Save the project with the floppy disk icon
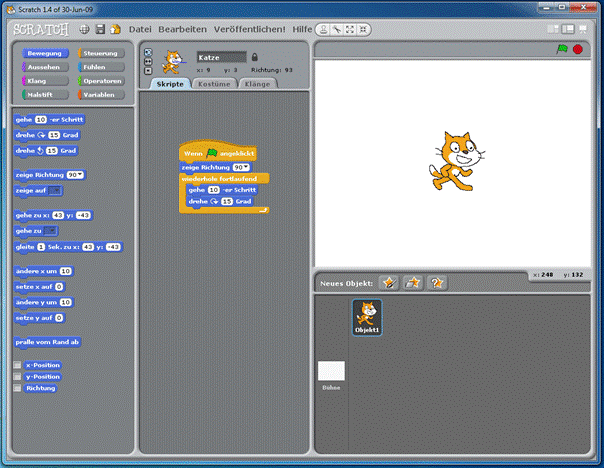The width and height of the screenshot is (604, 468). (100, 29)
